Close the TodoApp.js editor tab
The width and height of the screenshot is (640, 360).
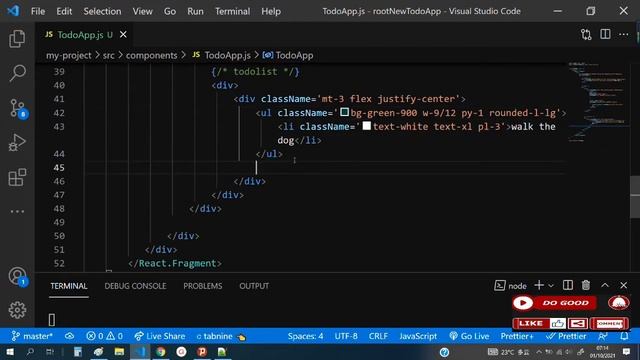point(123,35)
